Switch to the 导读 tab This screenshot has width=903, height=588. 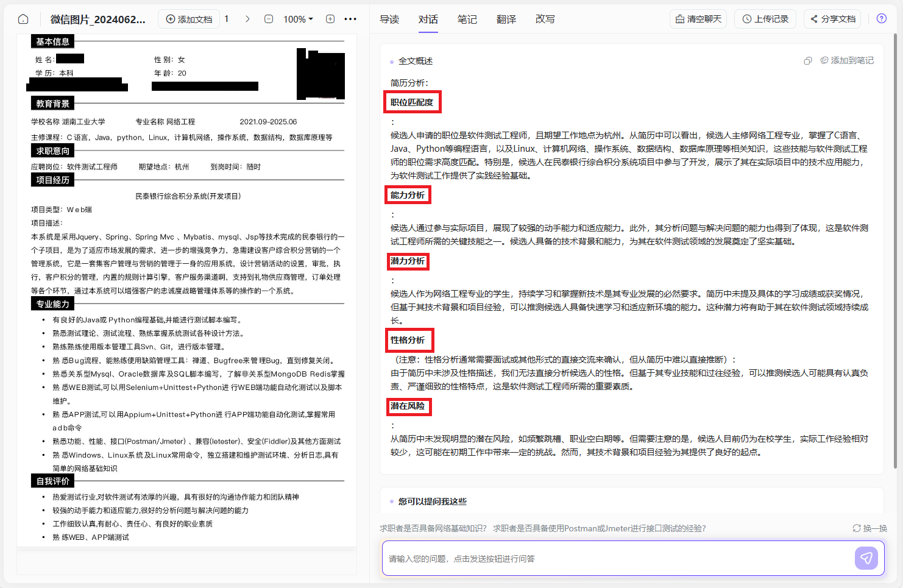(x=389, y=19)
